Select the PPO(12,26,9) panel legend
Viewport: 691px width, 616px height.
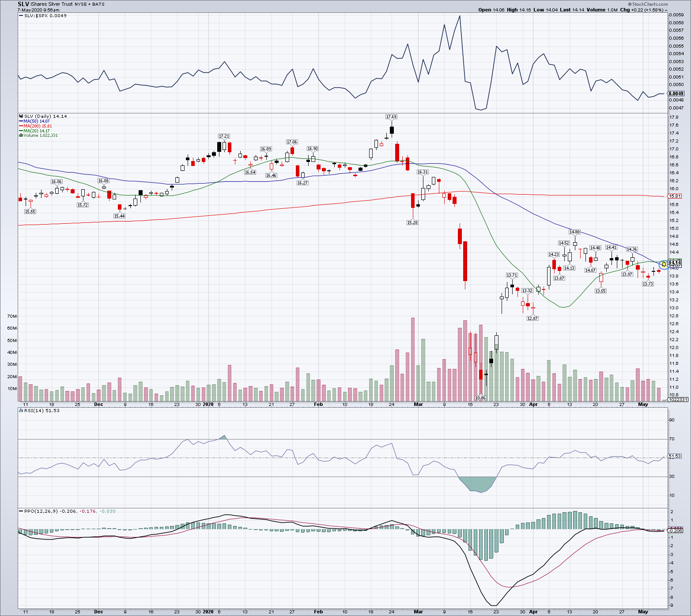67,511
